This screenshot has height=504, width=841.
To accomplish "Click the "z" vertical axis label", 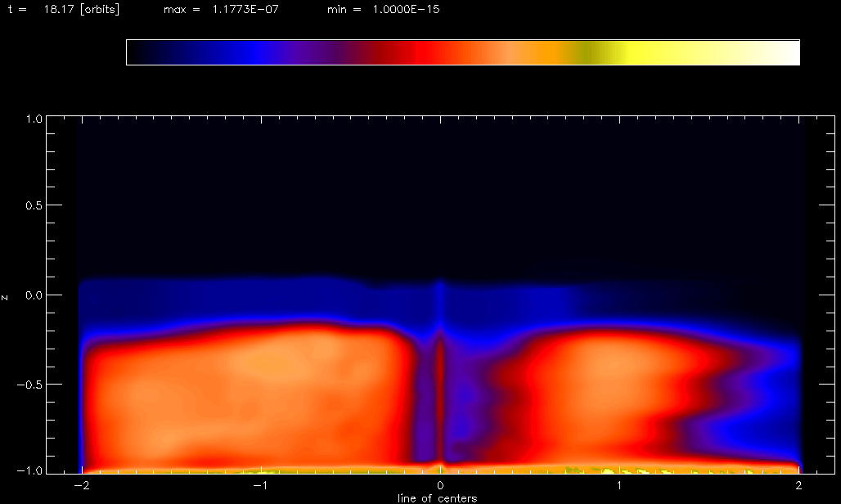I will click(x=6, y=296).
